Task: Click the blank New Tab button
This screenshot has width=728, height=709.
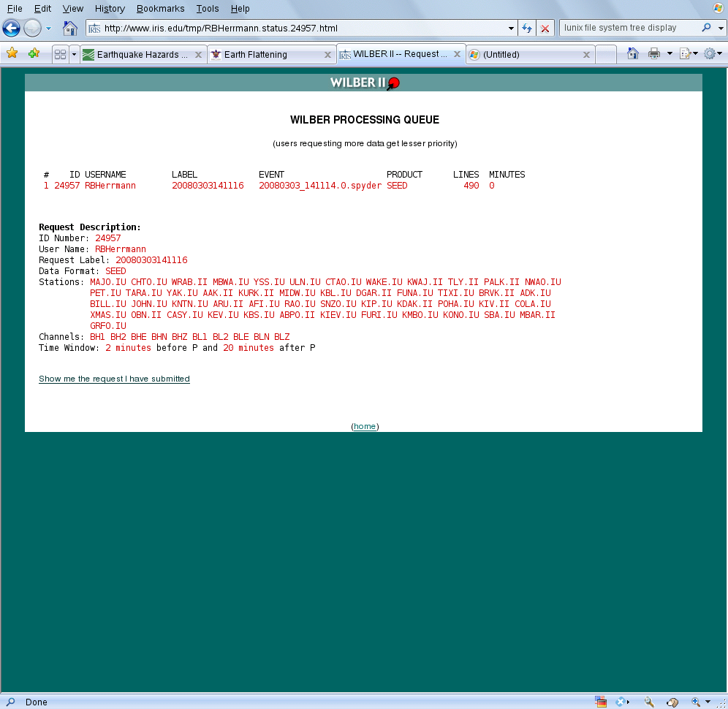Action: 605,54
